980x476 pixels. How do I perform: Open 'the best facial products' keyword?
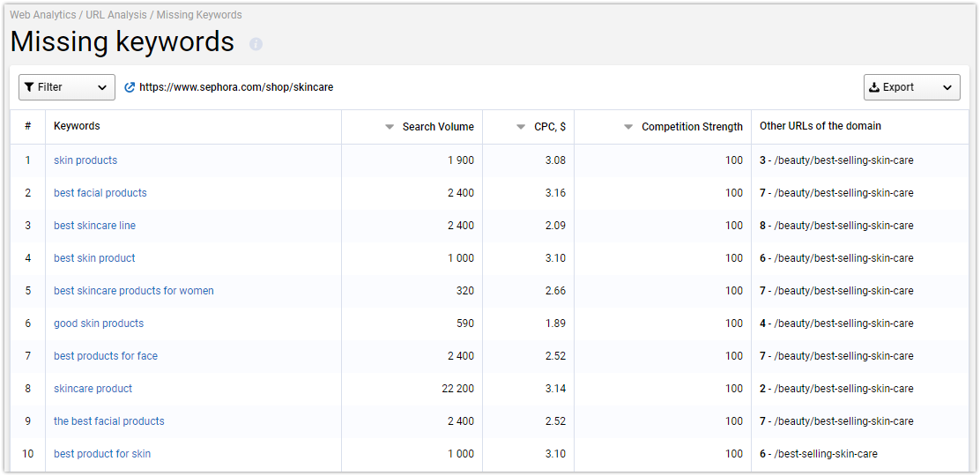click(x=108, y=421)
